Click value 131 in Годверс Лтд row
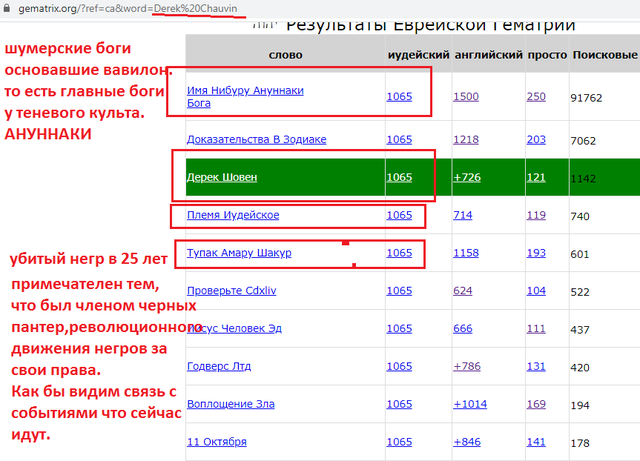Screen dimensions: 640x461 click(x=536, y=366)
